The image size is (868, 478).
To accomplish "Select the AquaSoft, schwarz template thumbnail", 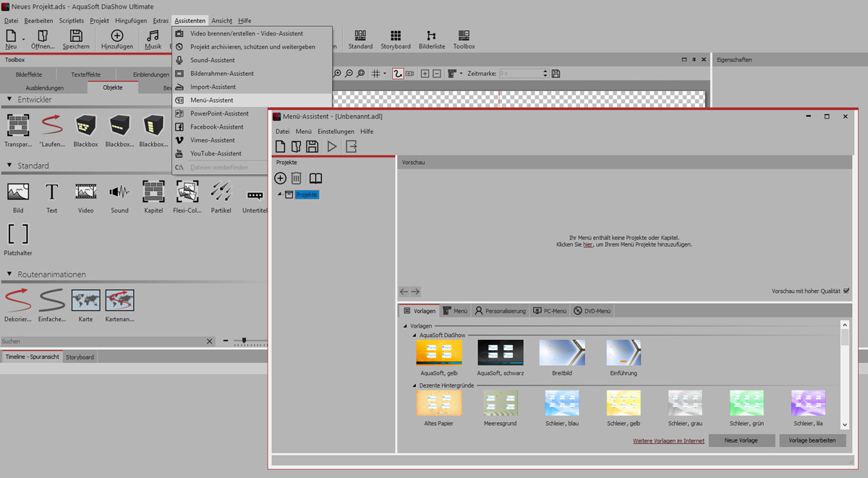I will tap(501, 353).
